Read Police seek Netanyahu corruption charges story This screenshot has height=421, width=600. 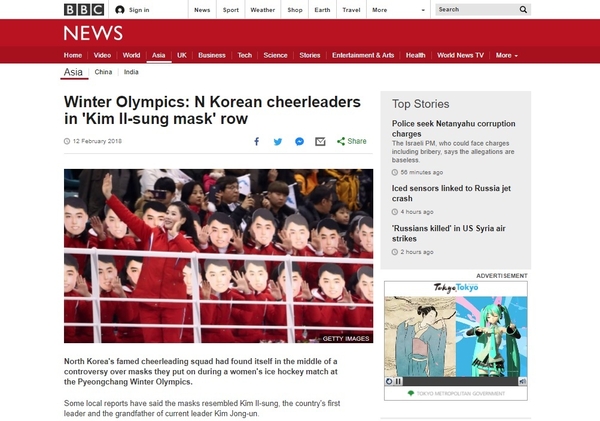(x=453, y=129)
